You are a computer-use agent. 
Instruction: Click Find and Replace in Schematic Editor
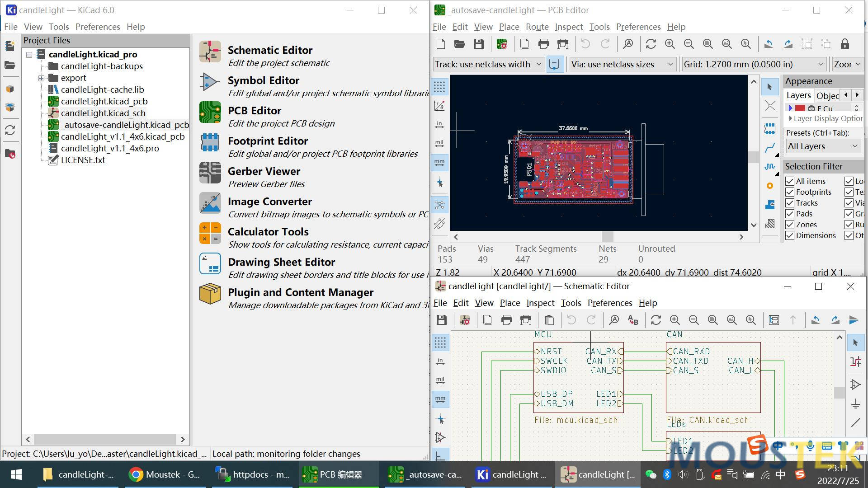tap(633, 320)
